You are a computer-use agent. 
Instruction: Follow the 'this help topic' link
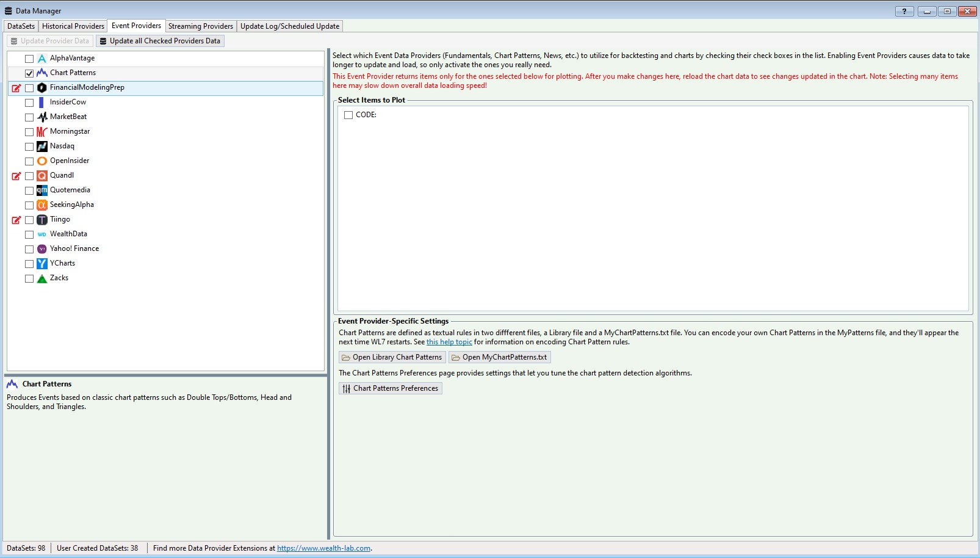[x=449, y=342]
